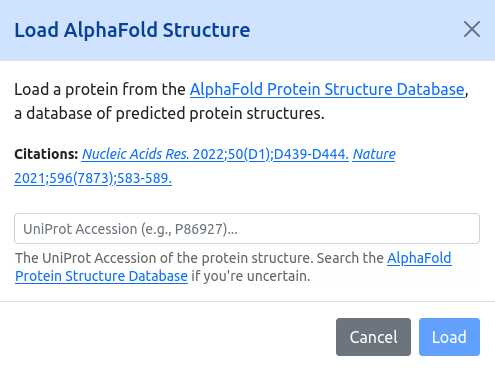Open AlphaFold Protein Structure Database link in description
The width and height of the screenshot is (495, 371).
[327, 89]
